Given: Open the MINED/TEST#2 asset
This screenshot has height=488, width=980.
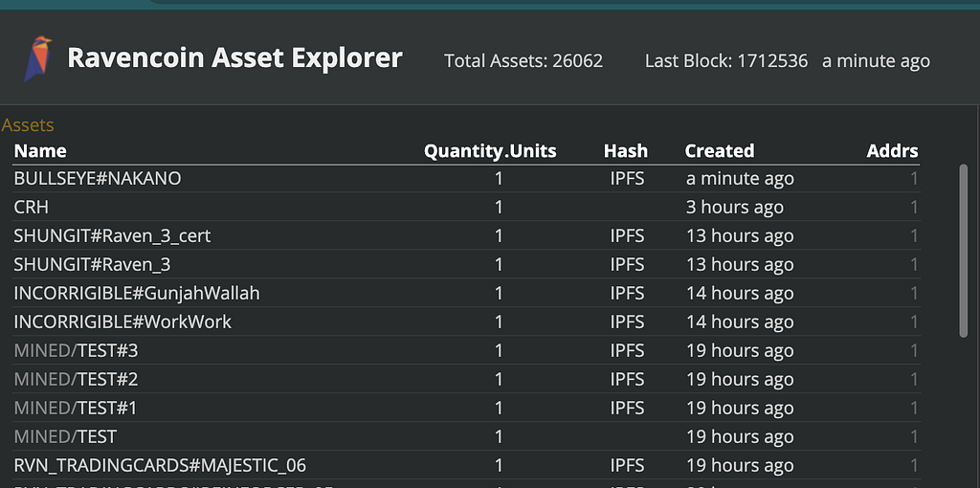Looking at the screenshot, I should [x=76, y=379].
